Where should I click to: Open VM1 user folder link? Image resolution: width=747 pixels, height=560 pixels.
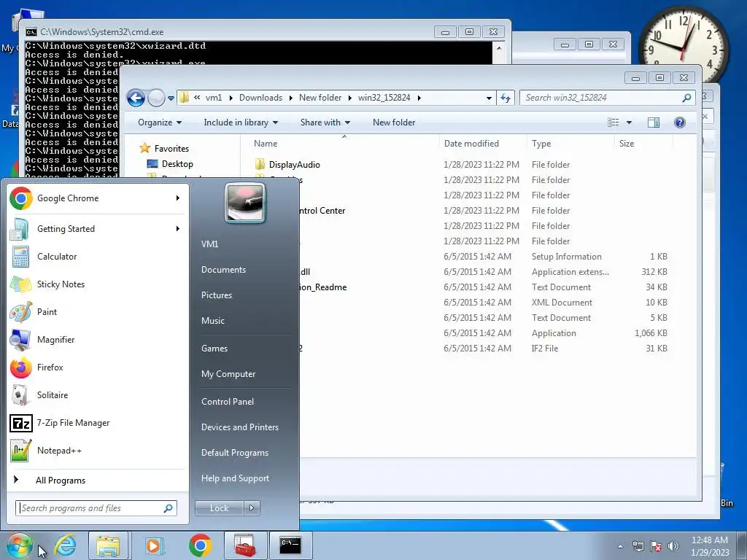tap(209, 244)
